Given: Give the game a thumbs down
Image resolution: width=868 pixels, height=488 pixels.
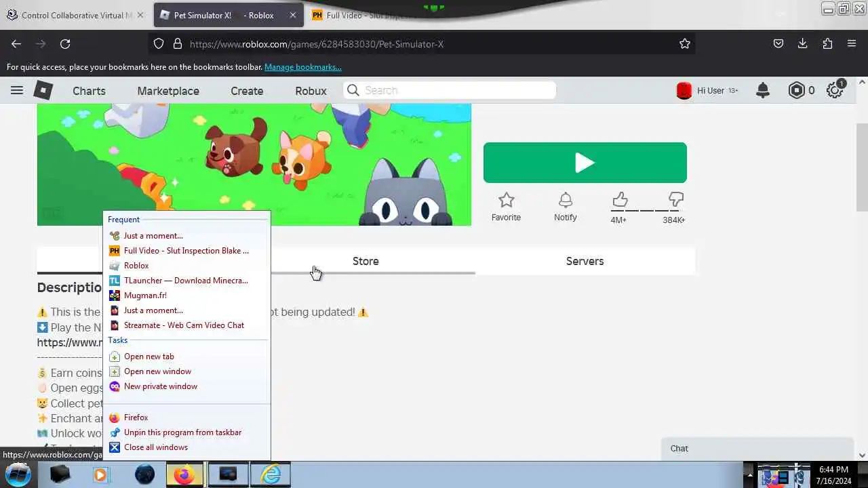Looking at the screenshot, I should (675, 200).
